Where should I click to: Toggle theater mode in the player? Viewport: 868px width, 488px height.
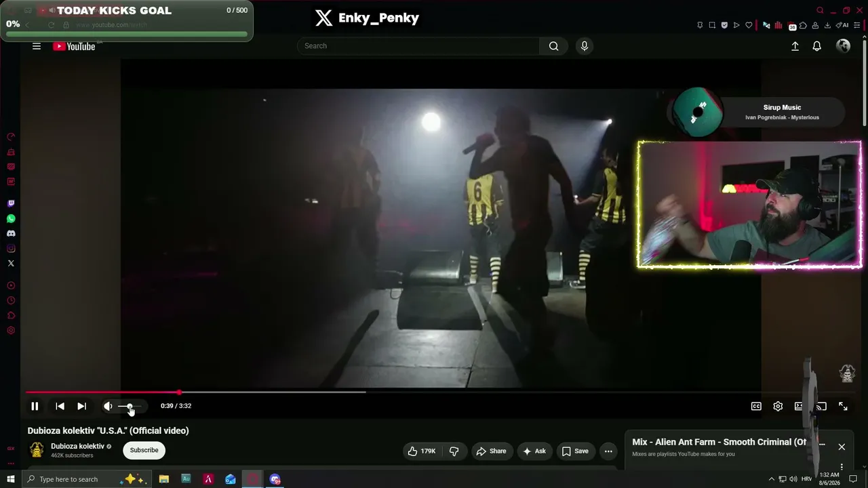[800, 406]
